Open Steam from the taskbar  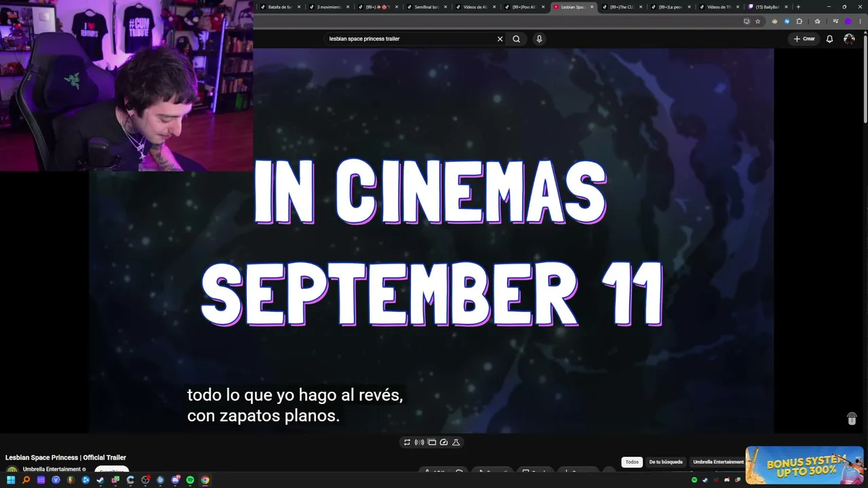[100, 480]
